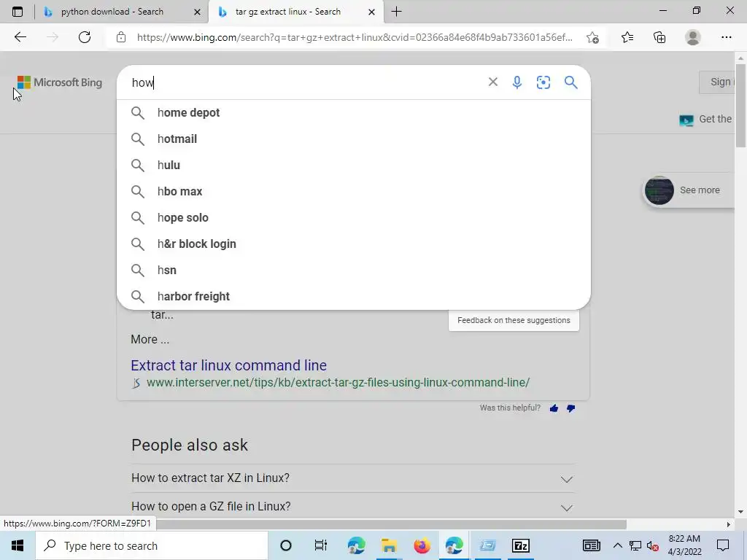Open the Favorites list
The width and height of the screenshot is (747, 560).
click(x=627, y=37)
